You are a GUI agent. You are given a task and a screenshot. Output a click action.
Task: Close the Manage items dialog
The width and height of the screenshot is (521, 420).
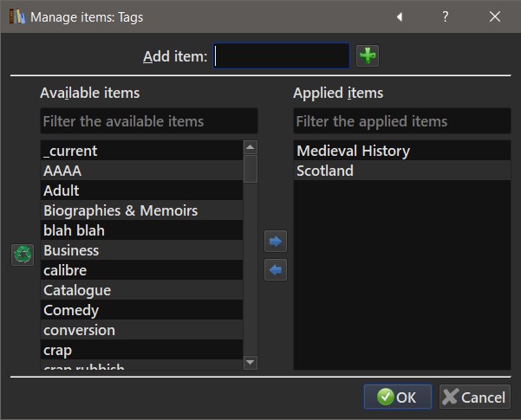click(495, 16)
